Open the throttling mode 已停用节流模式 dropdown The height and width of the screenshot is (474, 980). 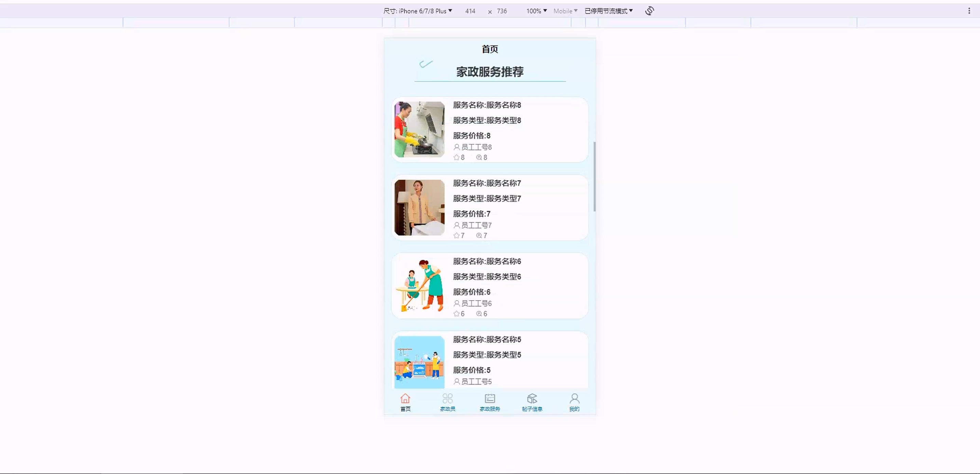pos(608,11)
